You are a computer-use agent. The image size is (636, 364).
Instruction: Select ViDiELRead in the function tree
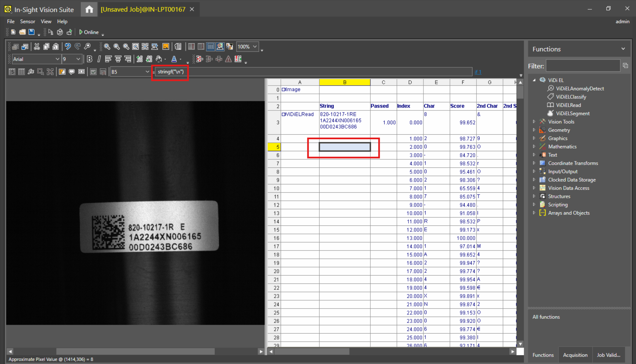(568, 105)
